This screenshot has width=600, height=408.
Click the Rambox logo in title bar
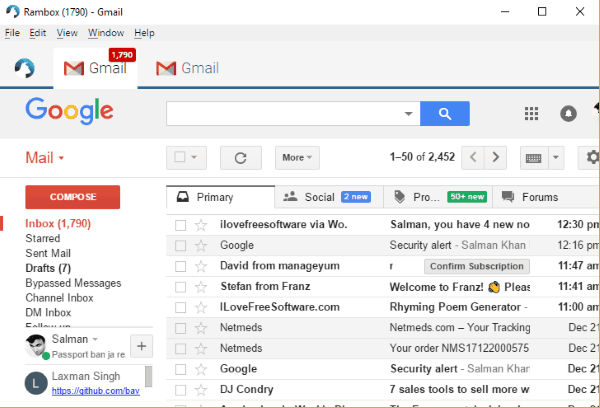click(x=13, y=11)
